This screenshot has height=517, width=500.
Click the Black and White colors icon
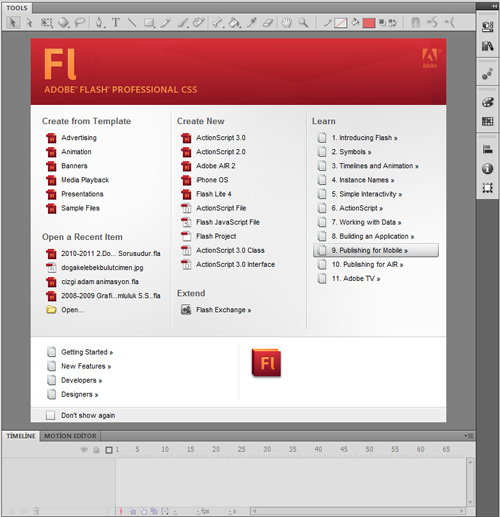(x=382, y=23)
